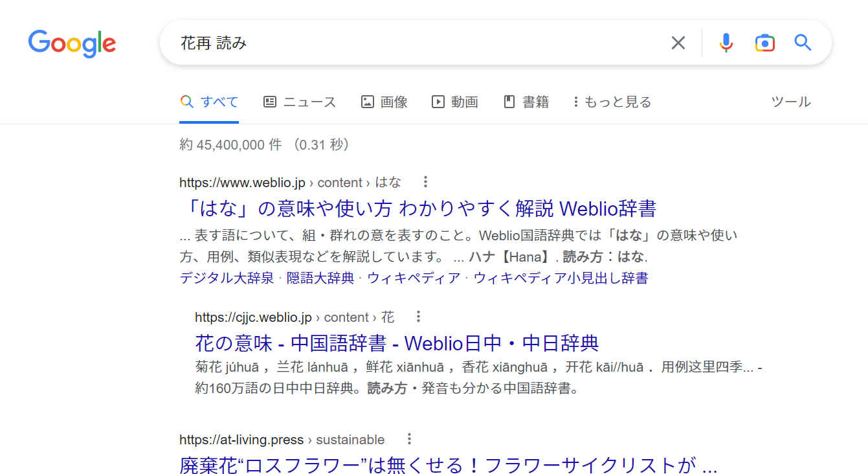Screen dimensions: 868x474
Task: Open the ツール options
Action: click(791, 102)
